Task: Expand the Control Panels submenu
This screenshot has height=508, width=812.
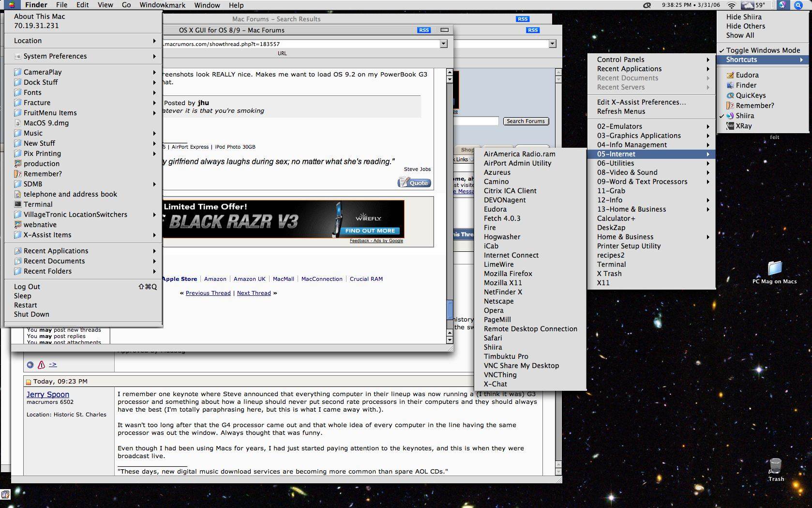Action: tap(651, 60)
